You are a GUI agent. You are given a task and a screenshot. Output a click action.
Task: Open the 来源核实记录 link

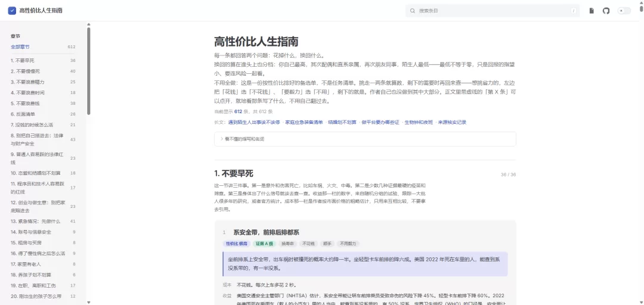[452, 122]
